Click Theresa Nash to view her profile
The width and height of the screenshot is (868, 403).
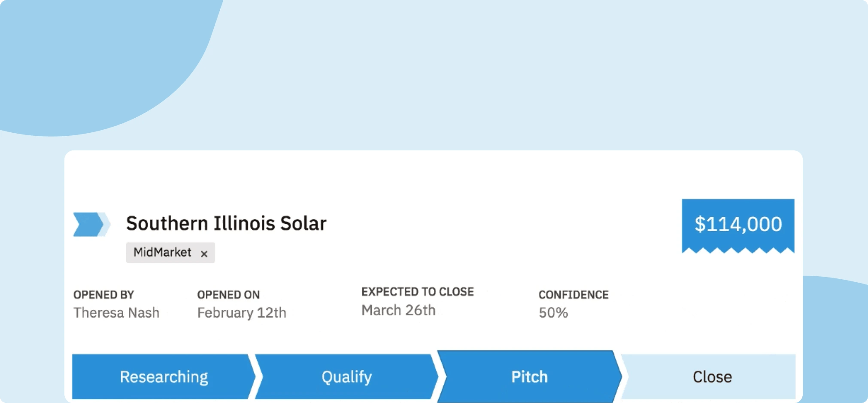(116, 312)
